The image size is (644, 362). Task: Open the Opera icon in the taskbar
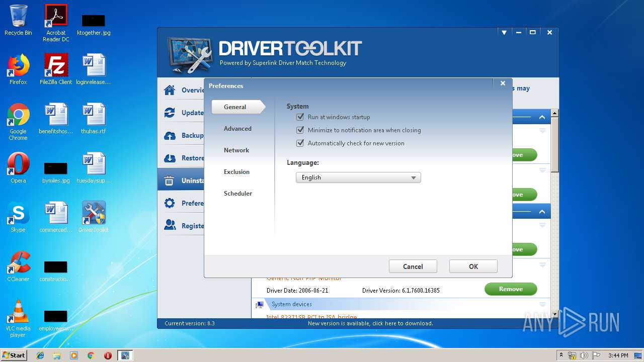tap(108, 355)
